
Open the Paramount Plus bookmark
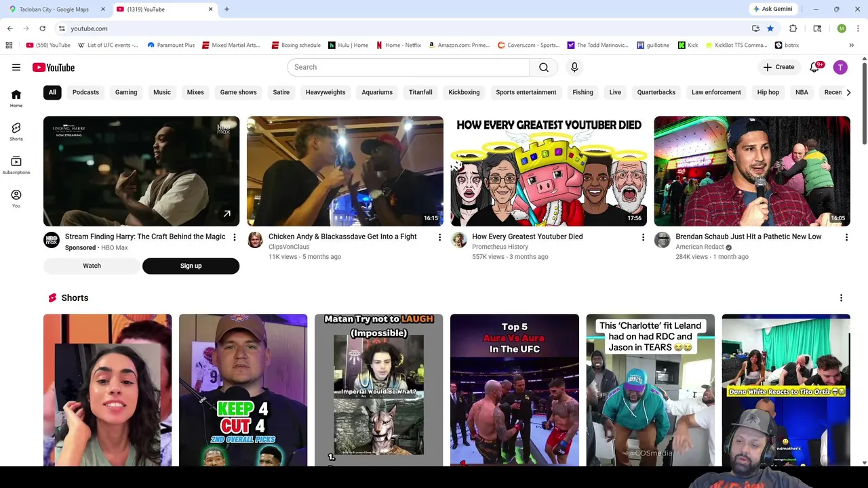coord(171,45)
